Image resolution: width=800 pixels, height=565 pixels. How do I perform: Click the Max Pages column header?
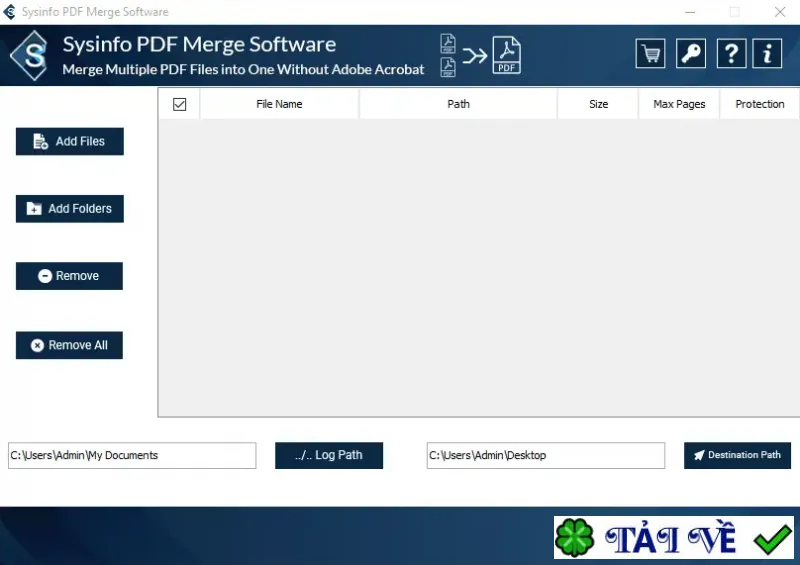(679, 104)
